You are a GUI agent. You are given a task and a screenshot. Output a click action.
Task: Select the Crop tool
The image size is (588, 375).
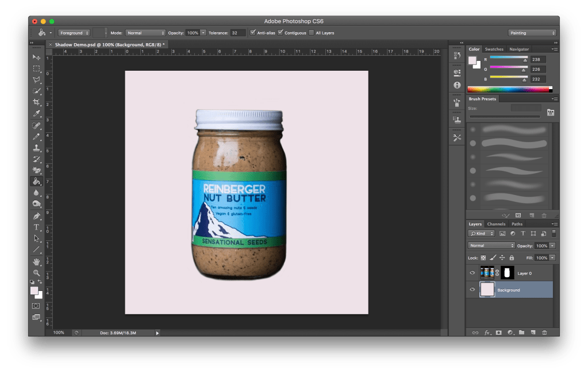[36, 101]
